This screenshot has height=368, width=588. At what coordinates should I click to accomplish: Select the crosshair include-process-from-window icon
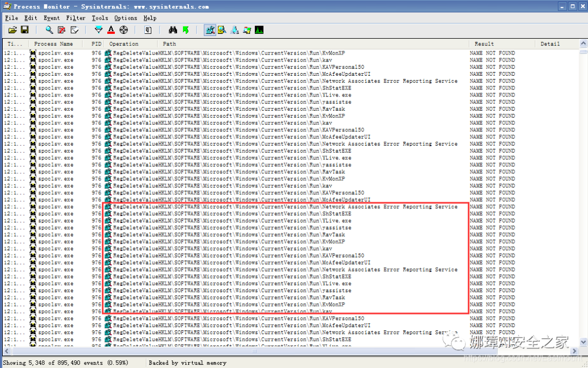(124, 30)
